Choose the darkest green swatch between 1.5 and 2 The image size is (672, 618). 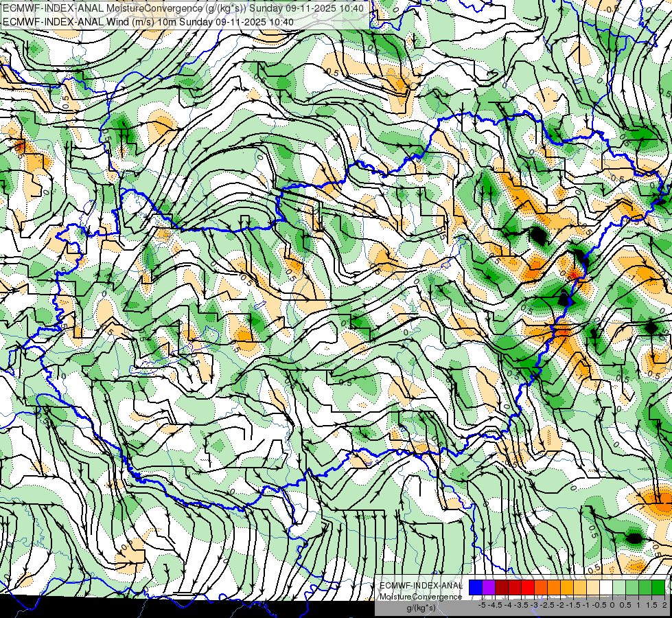[658, 588]
